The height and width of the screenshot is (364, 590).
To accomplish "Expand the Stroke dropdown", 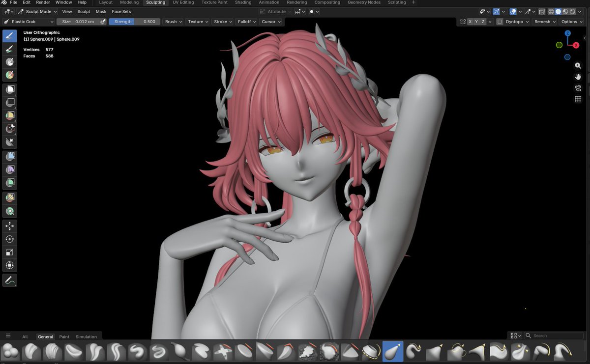I will [x=223, y=22].
